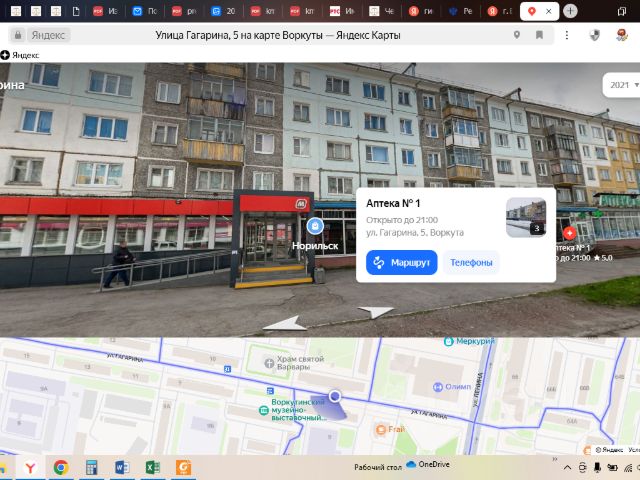Screen dimensions: 640x480
Task: Click the site lock icon in address bar
Action: (18, 35)
